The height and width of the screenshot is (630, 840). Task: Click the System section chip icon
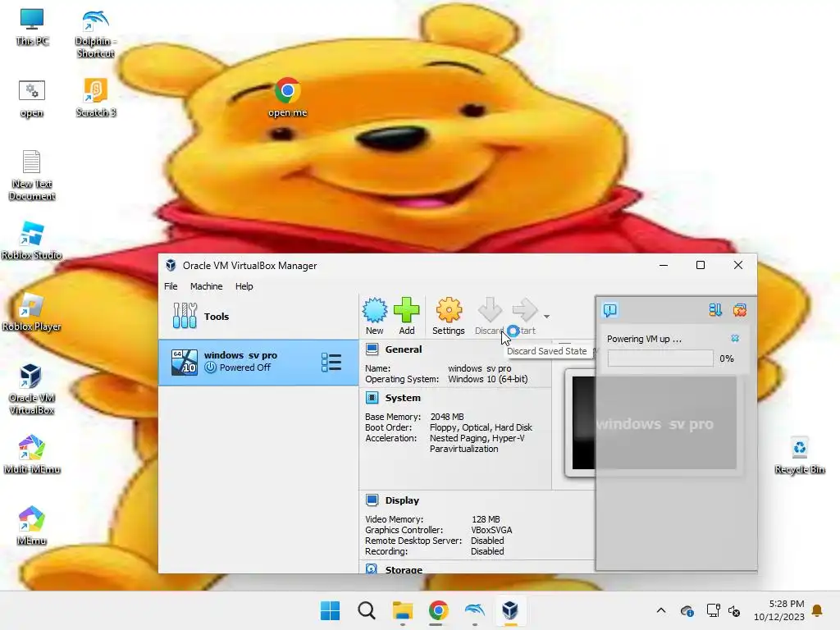tap(372, 398)
